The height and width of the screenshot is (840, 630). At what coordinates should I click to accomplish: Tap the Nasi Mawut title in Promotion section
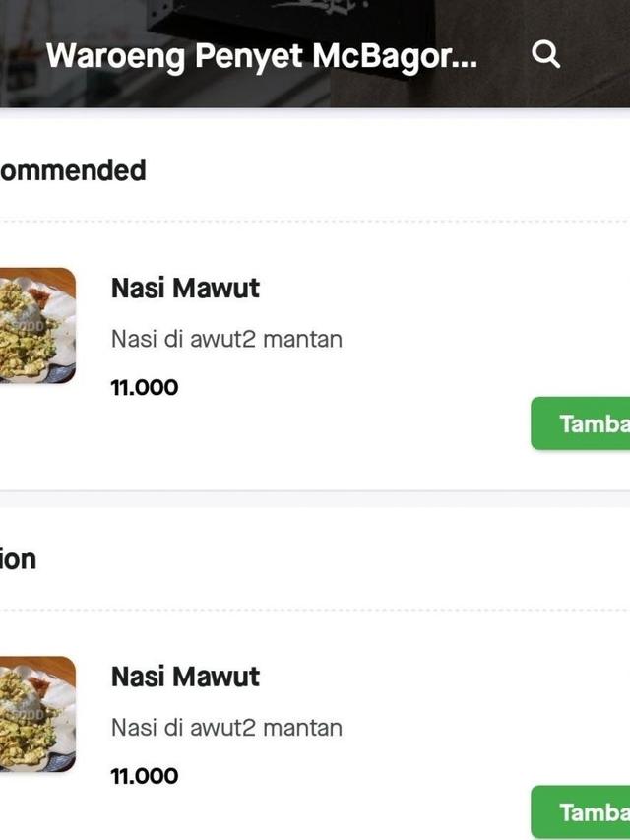[x=184, y=678]
